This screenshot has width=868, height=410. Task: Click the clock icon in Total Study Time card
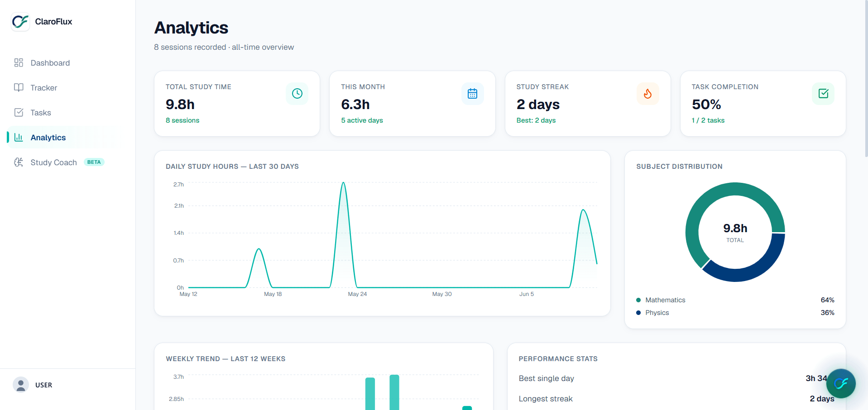297,94
